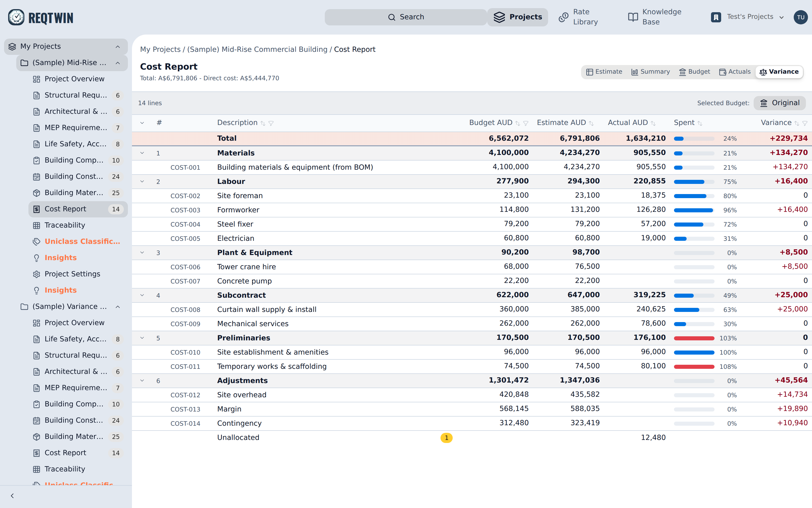Switch to the Budget tab

click(x=694, y=72)
